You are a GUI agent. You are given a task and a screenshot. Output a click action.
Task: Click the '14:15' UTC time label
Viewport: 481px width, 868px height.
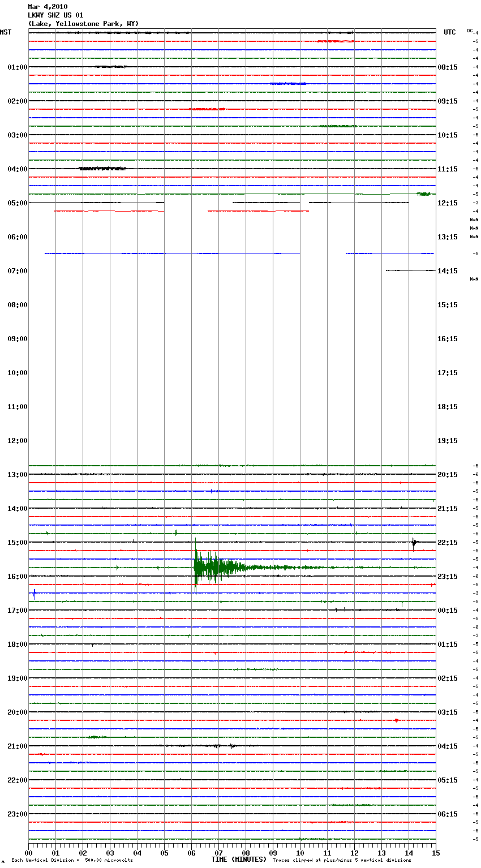tap(448, 271)
